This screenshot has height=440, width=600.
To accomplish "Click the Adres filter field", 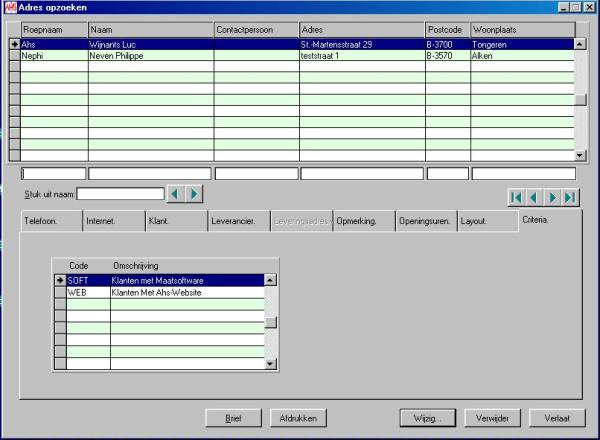I will click(x=362, y=174).
